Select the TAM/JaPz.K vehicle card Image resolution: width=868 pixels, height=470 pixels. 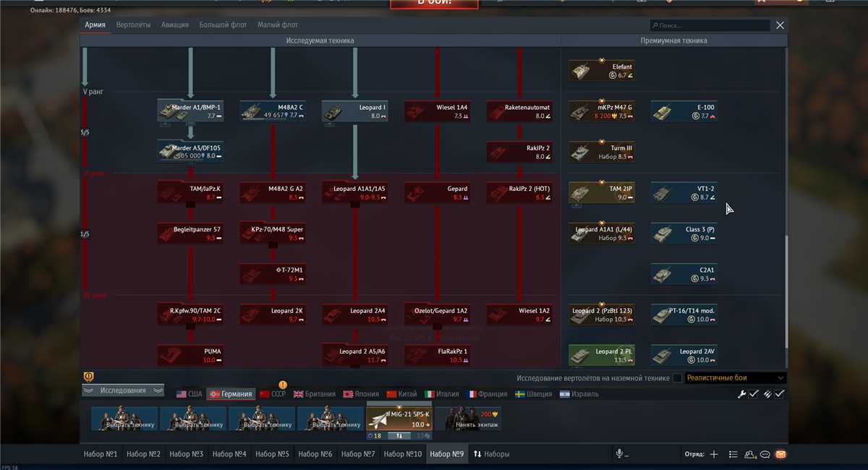(190, 192)
